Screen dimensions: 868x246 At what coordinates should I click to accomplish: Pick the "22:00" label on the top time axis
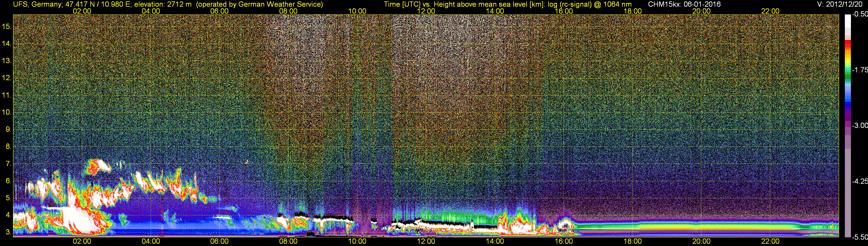(x=770, y=11)
